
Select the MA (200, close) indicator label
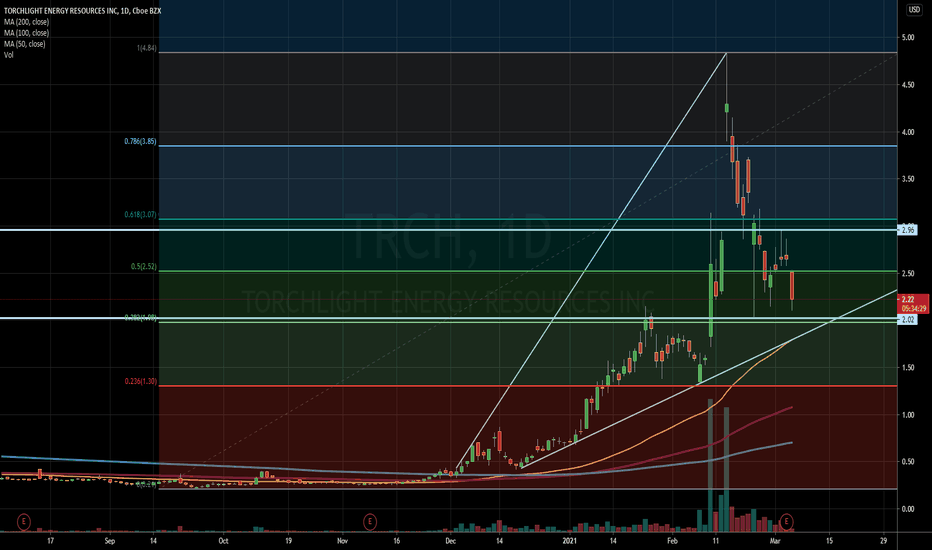tap(26, 22)
